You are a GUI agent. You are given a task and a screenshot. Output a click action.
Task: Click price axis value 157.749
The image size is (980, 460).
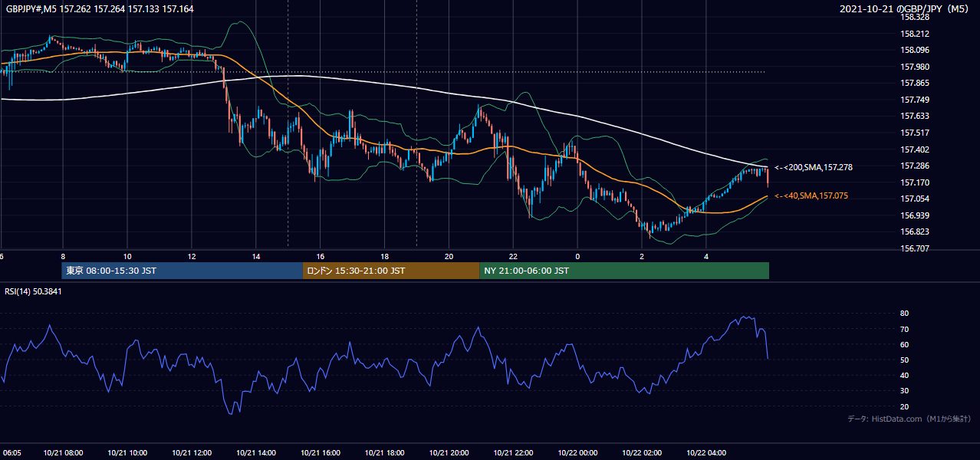pyautogui.click(x=916, y=100)
